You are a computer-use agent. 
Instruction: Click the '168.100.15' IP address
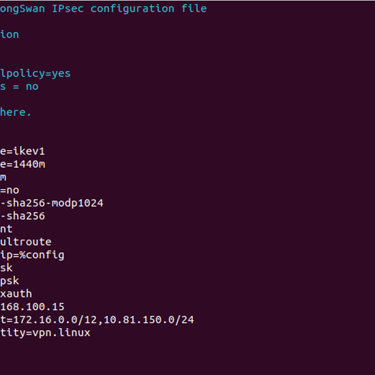tap(32, 307)
